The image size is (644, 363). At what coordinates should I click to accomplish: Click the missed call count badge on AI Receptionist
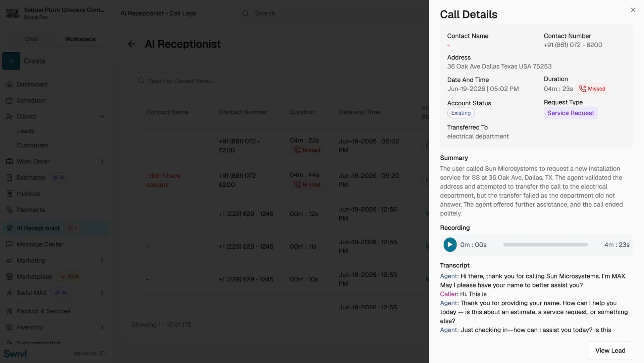coord(72,228)
